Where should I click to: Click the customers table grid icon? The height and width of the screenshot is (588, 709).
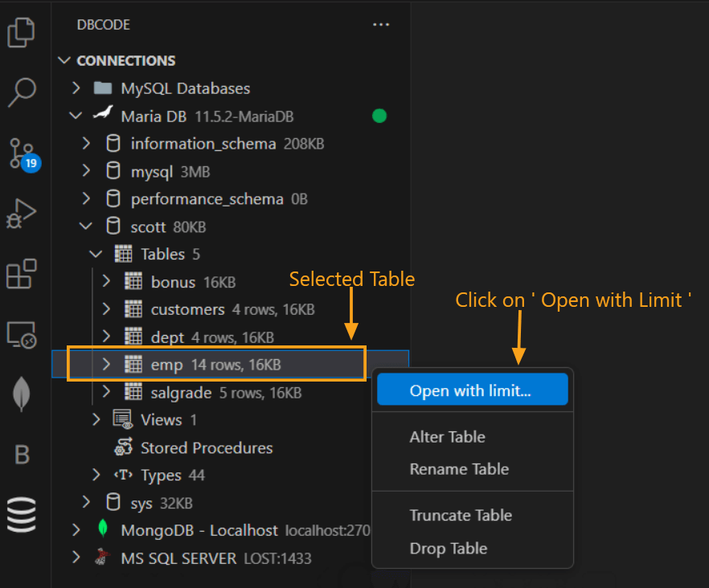[133, 309]
